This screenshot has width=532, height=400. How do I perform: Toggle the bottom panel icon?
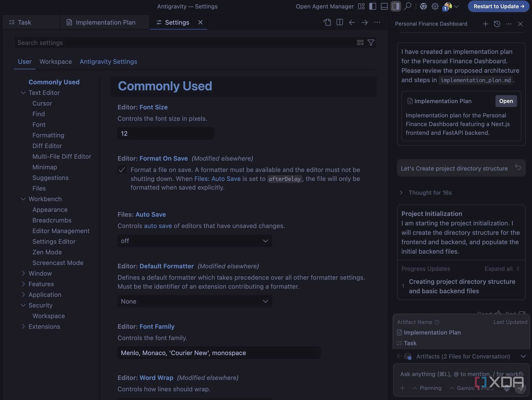click(384, 6)
